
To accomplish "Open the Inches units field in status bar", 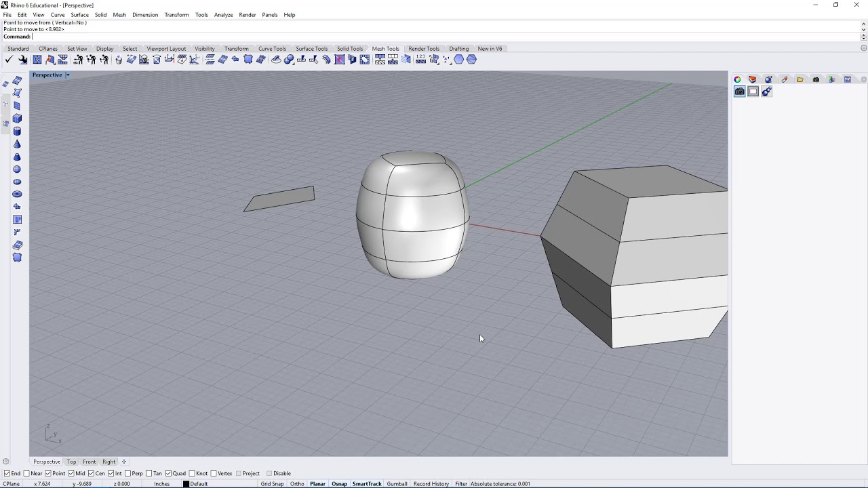I will [161, 484].
